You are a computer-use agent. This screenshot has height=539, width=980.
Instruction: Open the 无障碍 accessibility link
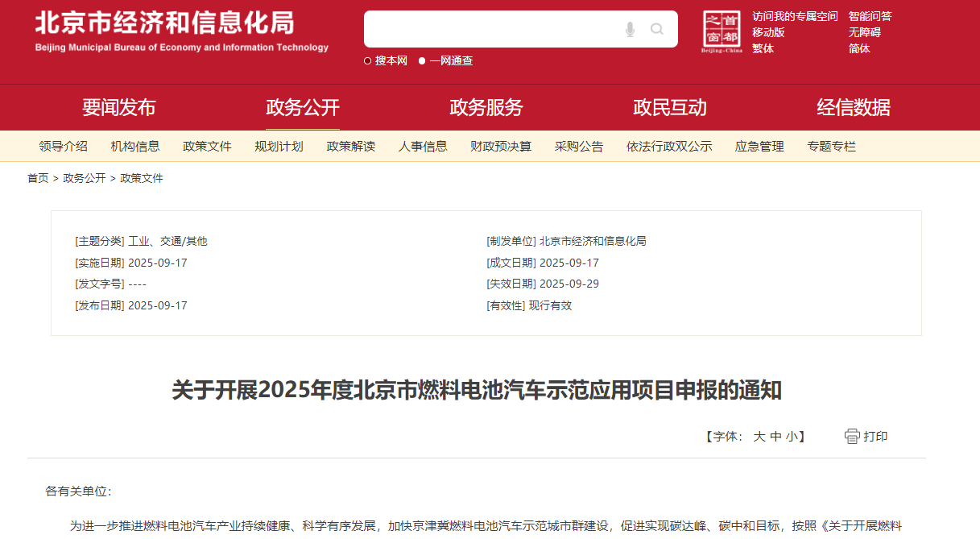(864, 32)
